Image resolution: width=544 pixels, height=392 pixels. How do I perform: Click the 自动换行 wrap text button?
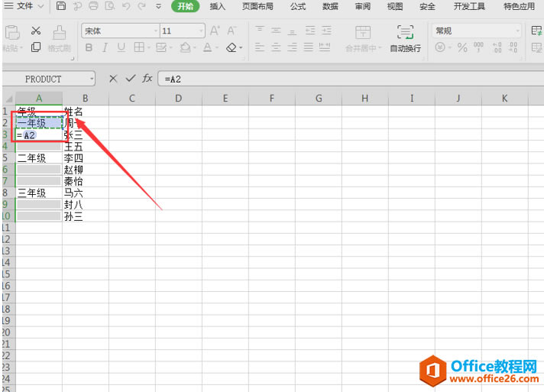405,38
